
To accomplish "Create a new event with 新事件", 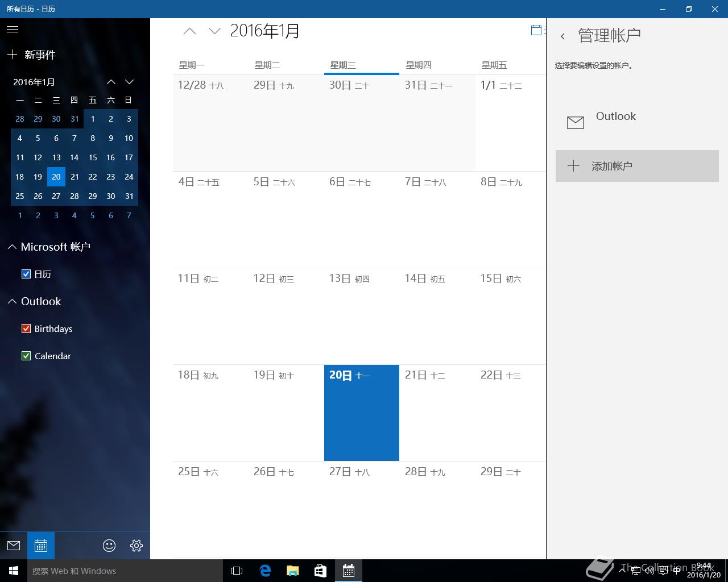I will (32, 55).
